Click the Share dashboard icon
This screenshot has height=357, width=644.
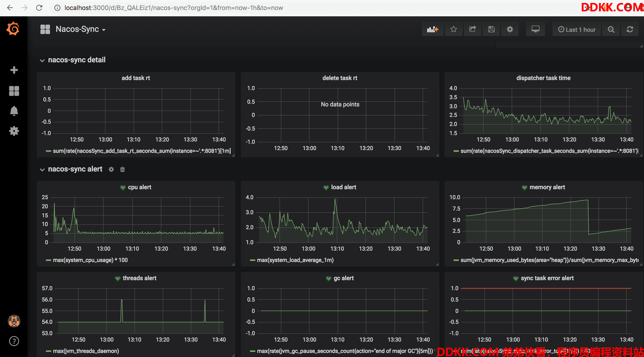click(472, 29)
